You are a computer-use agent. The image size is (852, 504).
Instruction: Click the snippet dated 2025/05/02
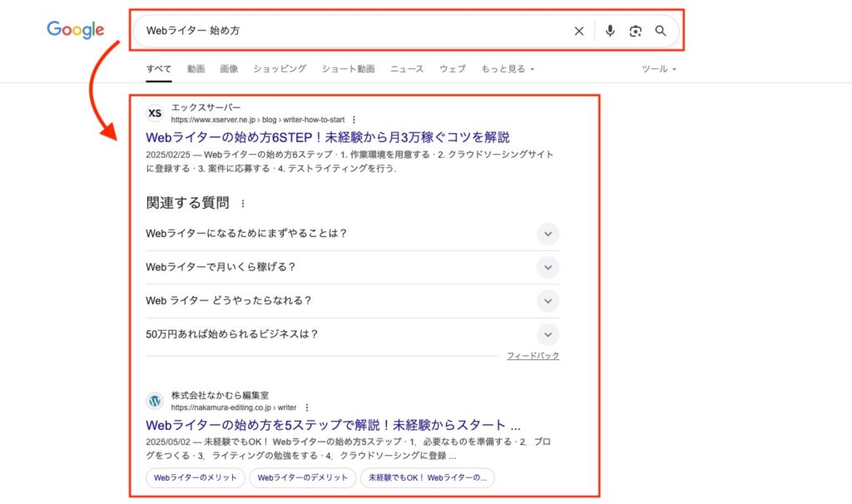pyautogui.click(x=349, y=448)
